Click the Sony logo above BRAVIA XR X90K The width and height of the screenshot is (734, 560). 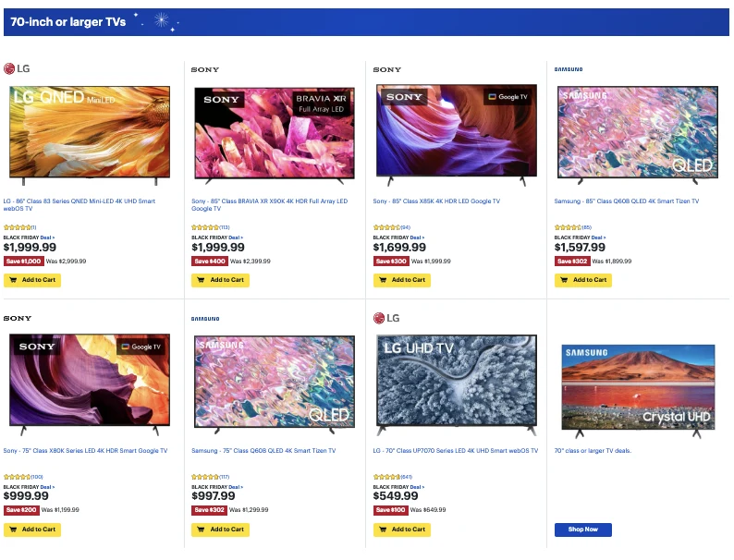[x=205, y=69]
